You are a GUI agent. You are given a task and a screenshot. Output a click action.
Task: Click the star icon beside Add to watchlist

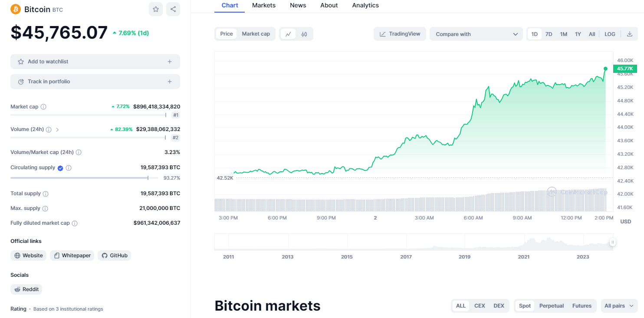(21, 62)
